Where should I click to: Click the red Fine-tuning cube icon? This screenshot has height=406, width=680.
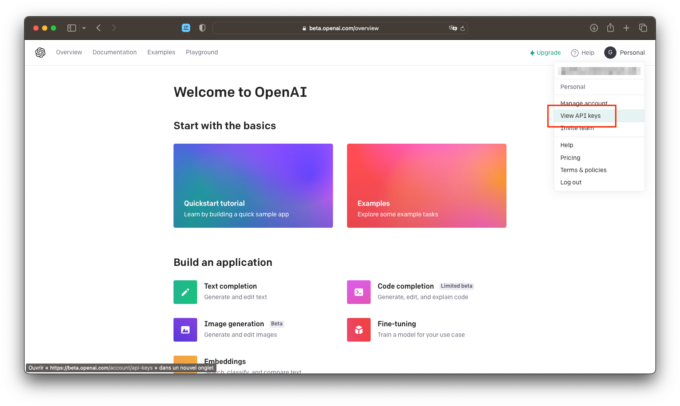coord(359,330)
